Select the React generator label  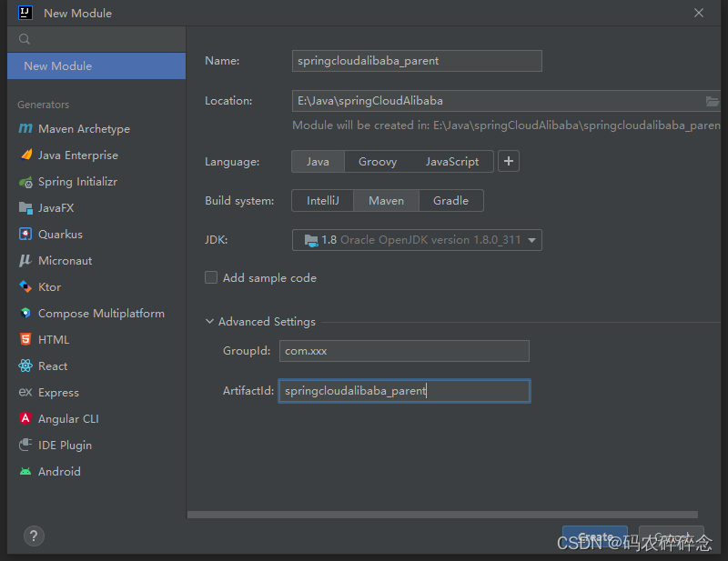[53, 366]
